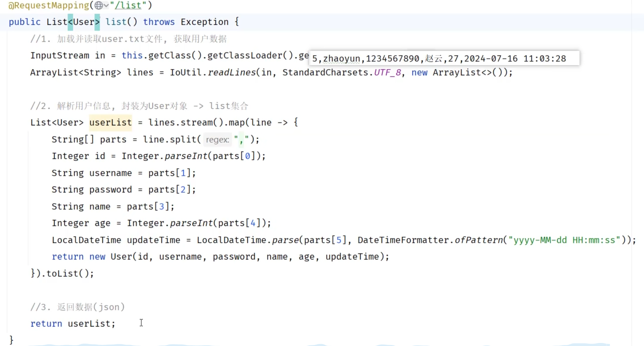This screenshot has height=346, width=644.
Task: Click the "yyyy-MM-dd HH:mm:ss" pattern string
Action: 564,240
